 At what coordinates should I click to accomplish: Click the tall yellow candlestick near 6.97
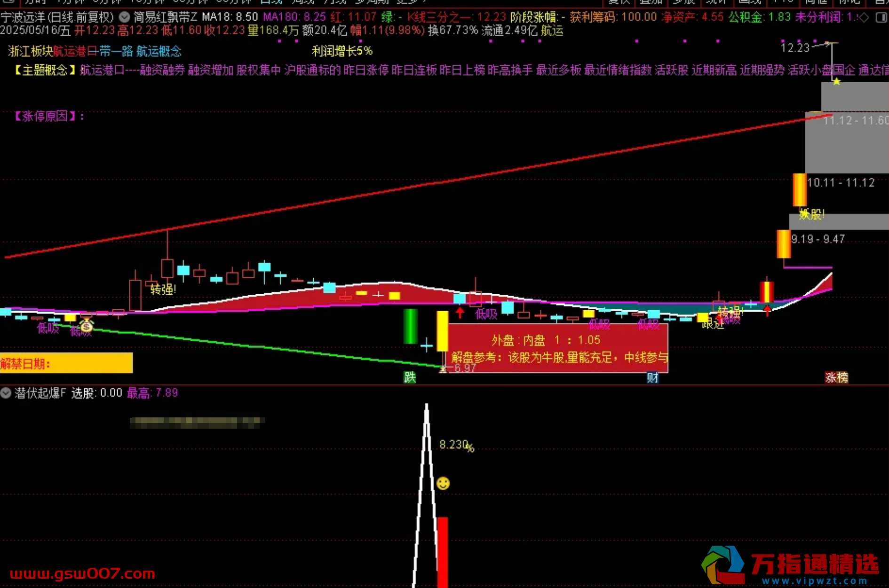[x=442, y=331]
